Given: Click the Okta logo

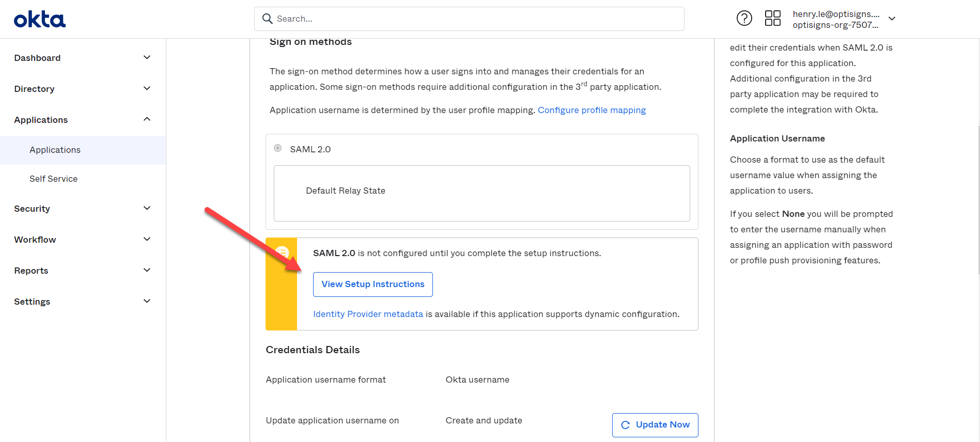Looking at the screenshot, I should pos(40,20).
